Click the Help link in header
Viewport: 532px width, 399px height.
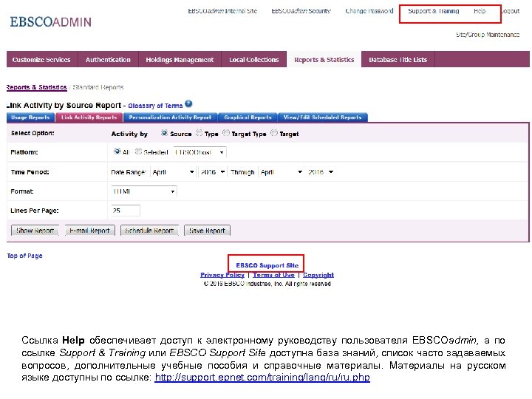pyautogui.click(x=480, y=11)
